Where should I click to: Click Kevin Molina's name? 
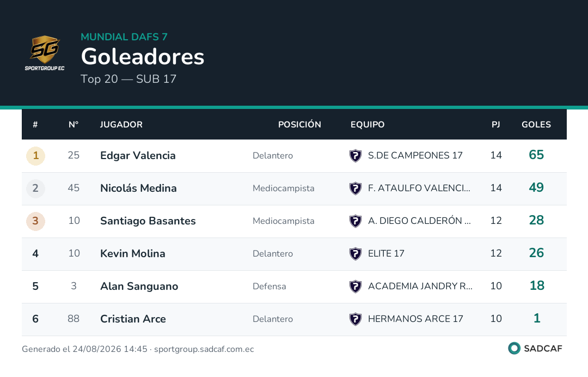click(132, 253)
